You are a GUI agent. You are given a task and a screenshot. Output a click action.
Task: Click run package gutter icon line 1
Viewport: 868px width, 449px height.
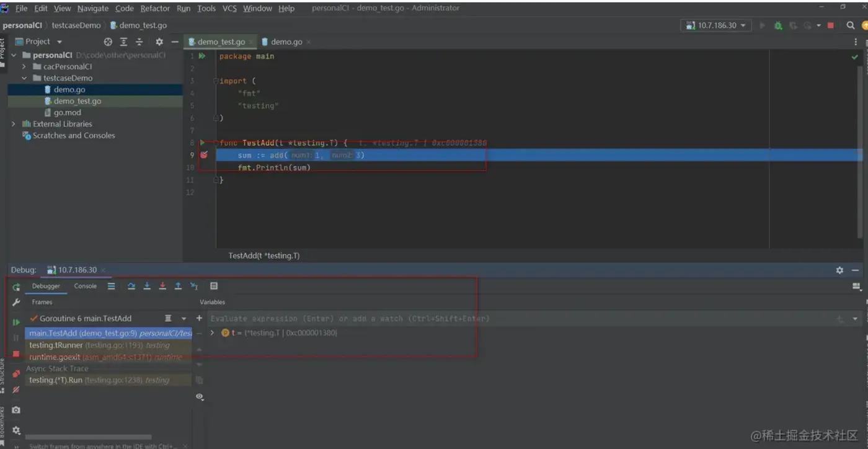point(202,56)
